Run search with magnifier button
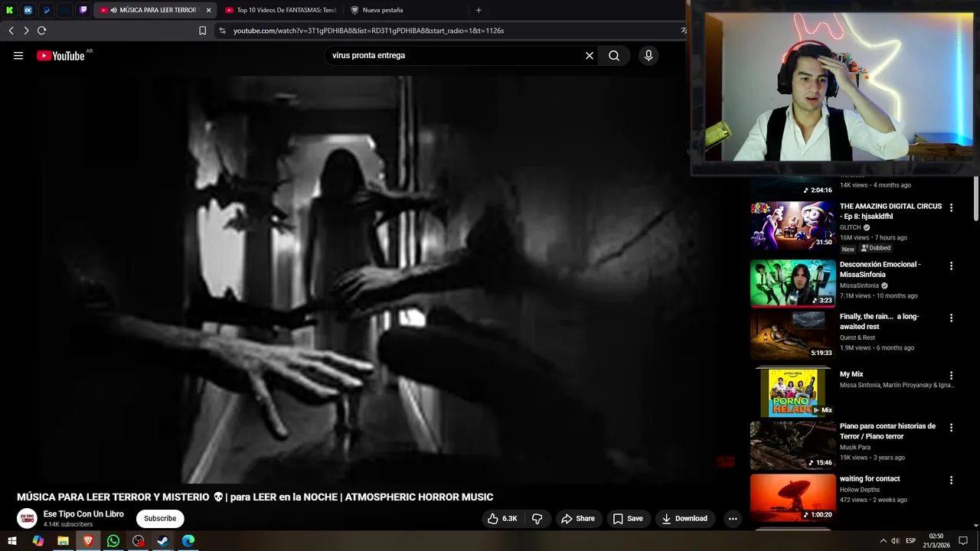Screen dimensions: 980x551 click(614, 55)
